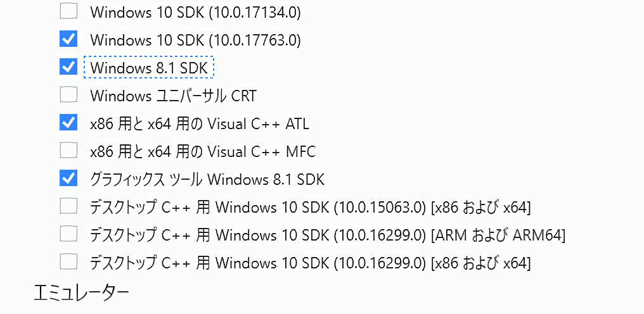Click the デスクトップ C++ 用 SDK 10.0.15063.0 label

click(x=311, y=207)
